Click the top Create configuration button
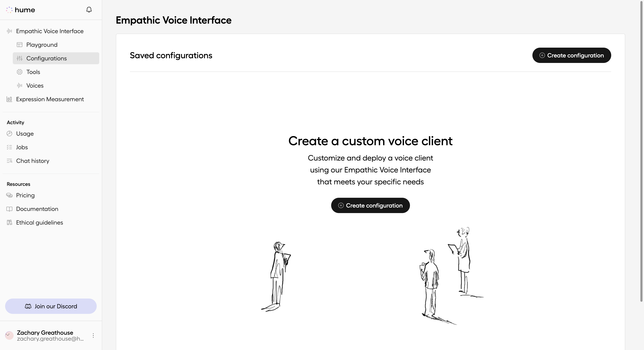 [572, 55]
